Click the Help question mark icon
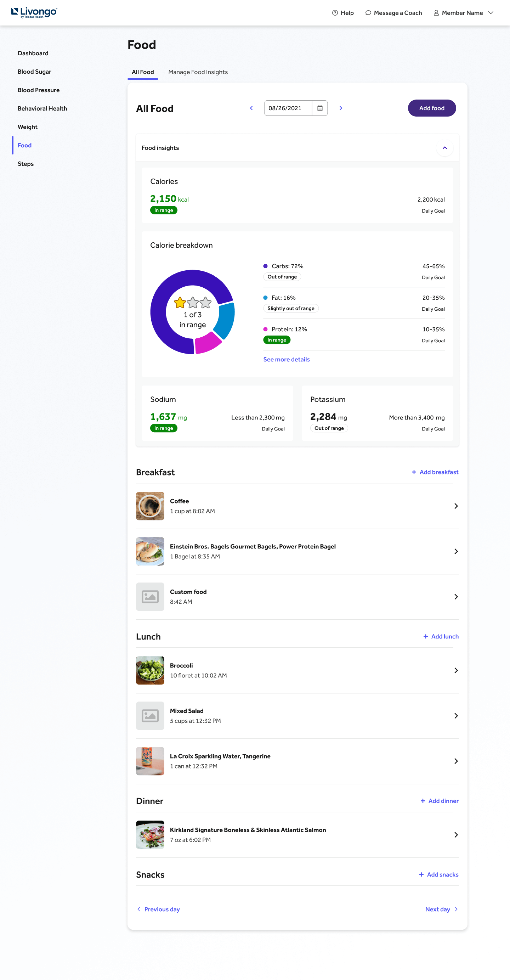 pyautogui.click(x=335, y=13)
